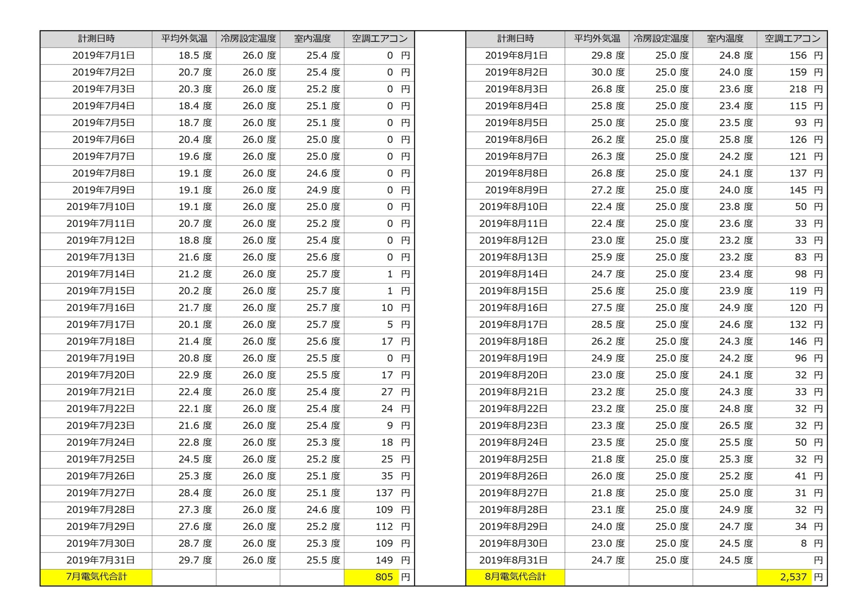Image resolution: width=868 pixels, height=614 pixels.
Task: Click the date cell 2019年8月20日
Action: (x=515, y=375)
